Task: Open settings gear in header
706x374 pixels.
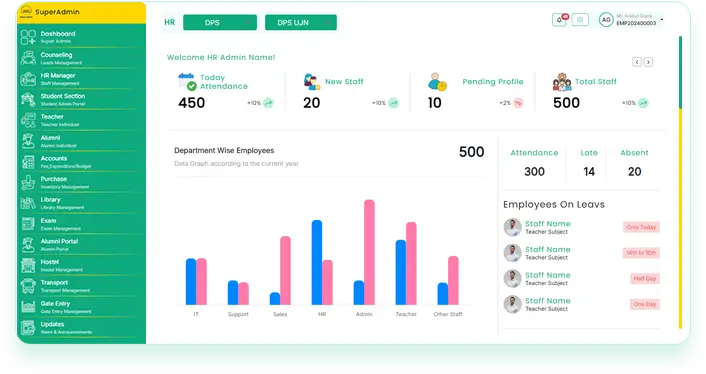Action: (x=580, y=20)
